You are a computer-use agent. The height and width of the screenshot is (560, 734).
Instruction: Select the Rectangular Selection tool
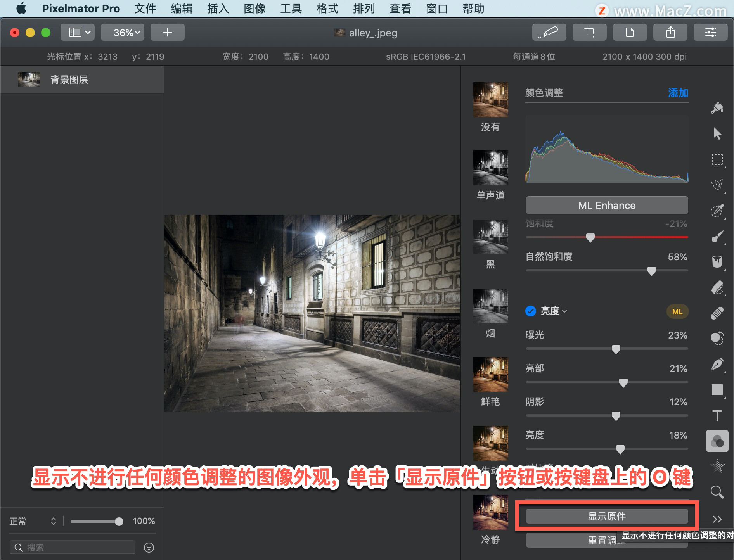click(x=717, y=159)
